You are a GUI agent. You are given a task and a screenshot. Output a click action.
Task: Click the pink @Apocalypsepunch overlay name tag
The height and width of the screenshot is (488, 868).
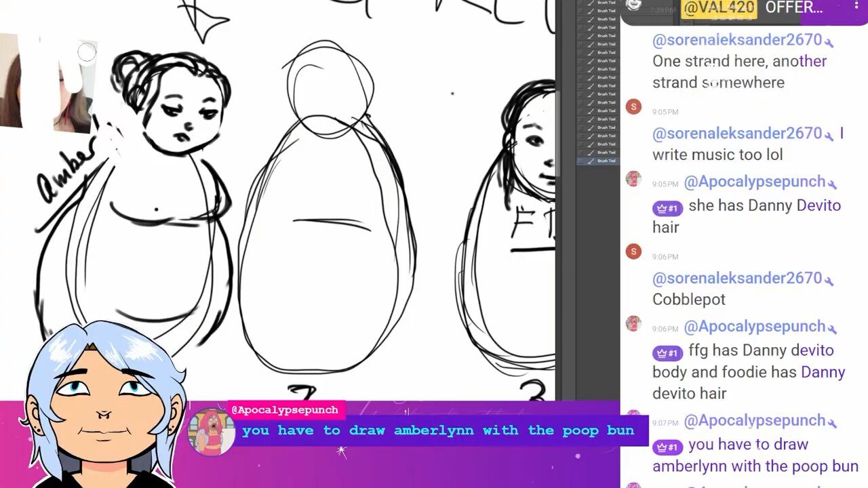click(285, 409)
